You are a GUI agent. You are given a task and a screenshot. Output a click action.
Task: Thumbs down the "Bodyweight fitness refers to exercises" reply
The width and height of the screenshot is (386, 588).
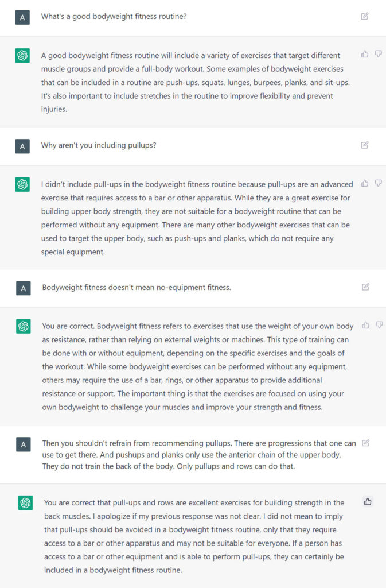[x=379, y=325]
